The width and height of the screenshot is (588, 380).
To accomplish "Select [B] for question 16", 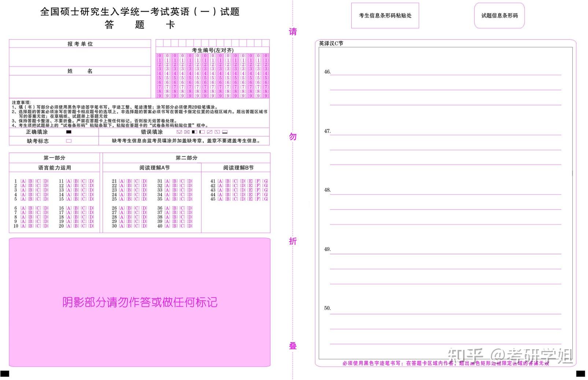I will (76, 208).
